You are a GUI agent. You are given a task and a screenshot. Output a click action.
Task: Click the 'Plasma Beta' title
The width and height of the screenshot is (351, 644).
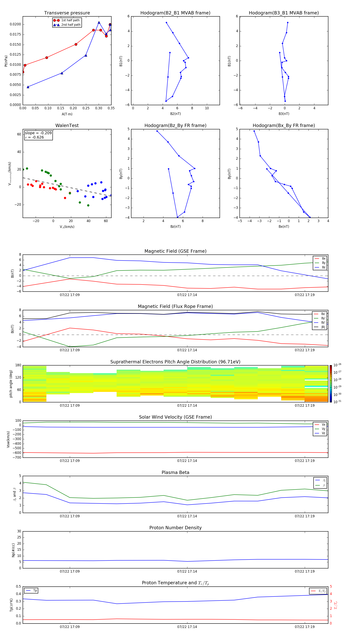[x=175, y=472]
